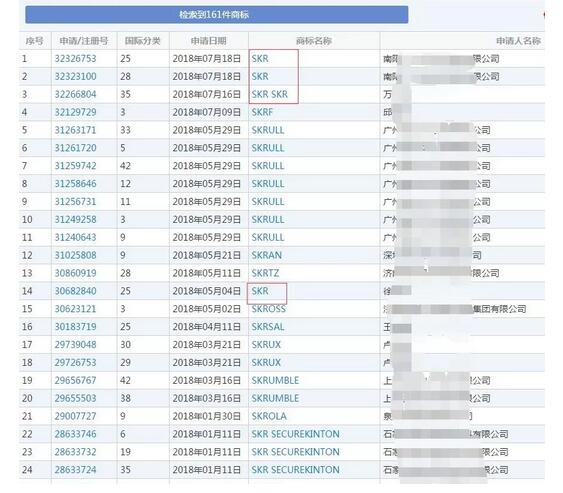The image size is (563, 493).
Task: Click date 2018年07月18日 in row 1
Action: [207, 59]
